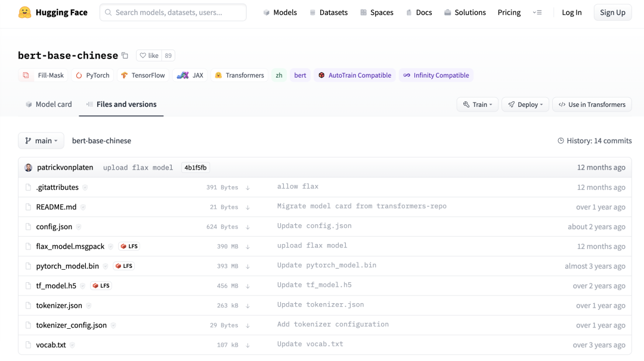Screen dimensions: 644x361
Task: Download pytorch_model.bin using its arrow icon
Action: 247,267
